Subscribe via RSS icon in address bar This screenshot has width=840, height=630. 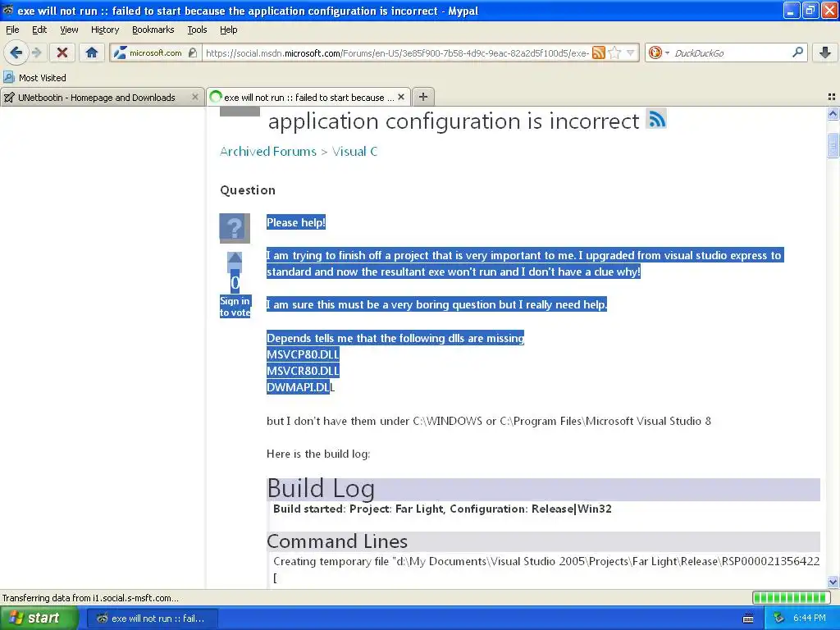tap(598, 52)
